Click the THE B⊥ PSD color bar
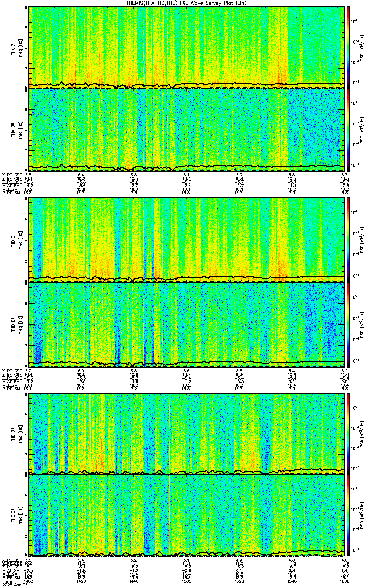Image resolution: width=368 pixels, height=588 pixels. [x=349, y=434]
